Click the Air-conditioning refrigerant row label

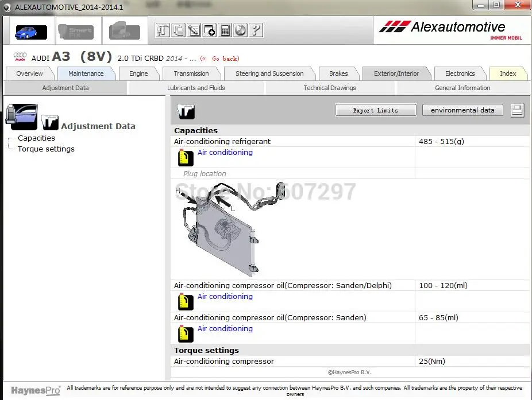pyautogui.click(x=222, y=141)
